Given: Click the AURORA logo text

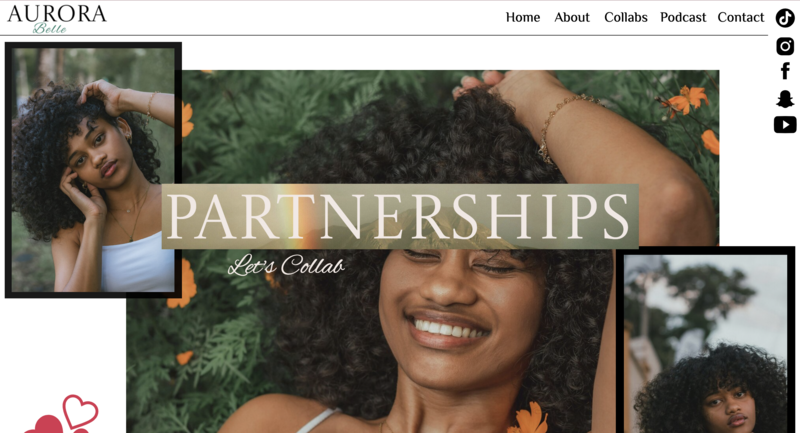Looking at the screenshot, I should 57,14.
